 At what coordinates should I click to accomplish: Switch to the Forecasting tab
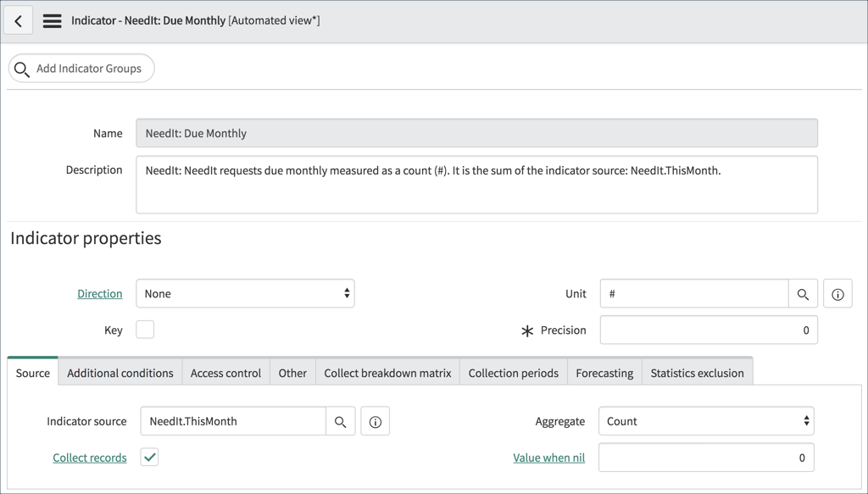(604, 373)
